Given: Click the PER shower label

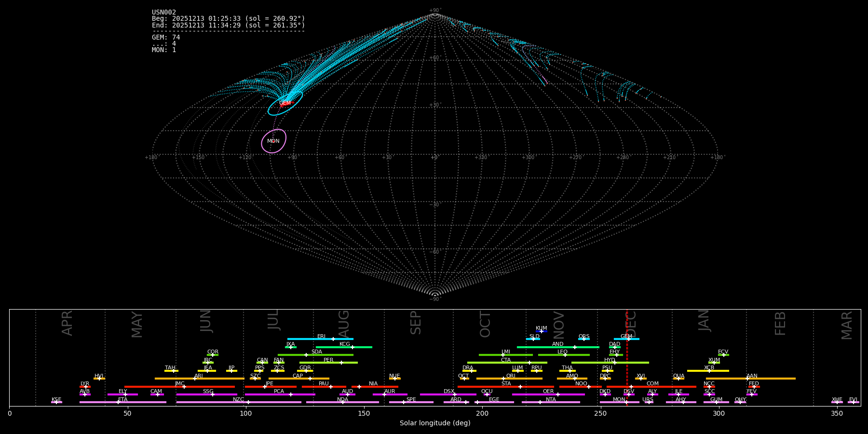Looking at the screenshot, I should click(328, 360).
